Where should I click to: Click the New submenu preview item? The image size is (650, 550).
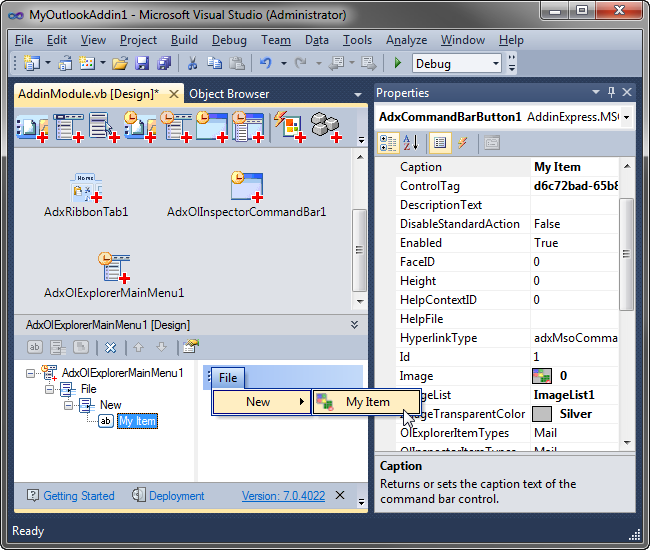262,402
